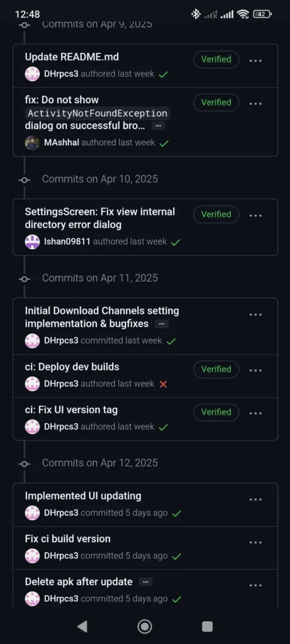Open the ActivityNotFoundException code-styled commit title
Image resolution: width=290 pixels, height=644 pixels.
98,113
